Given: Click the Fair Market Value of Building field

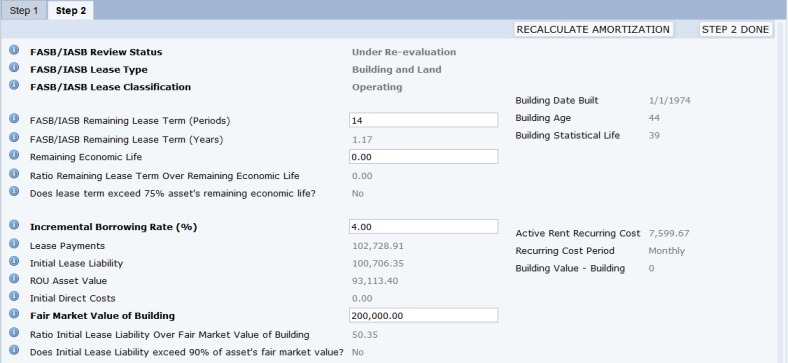Looking at the screenshot, I should (x=423, y=316).
